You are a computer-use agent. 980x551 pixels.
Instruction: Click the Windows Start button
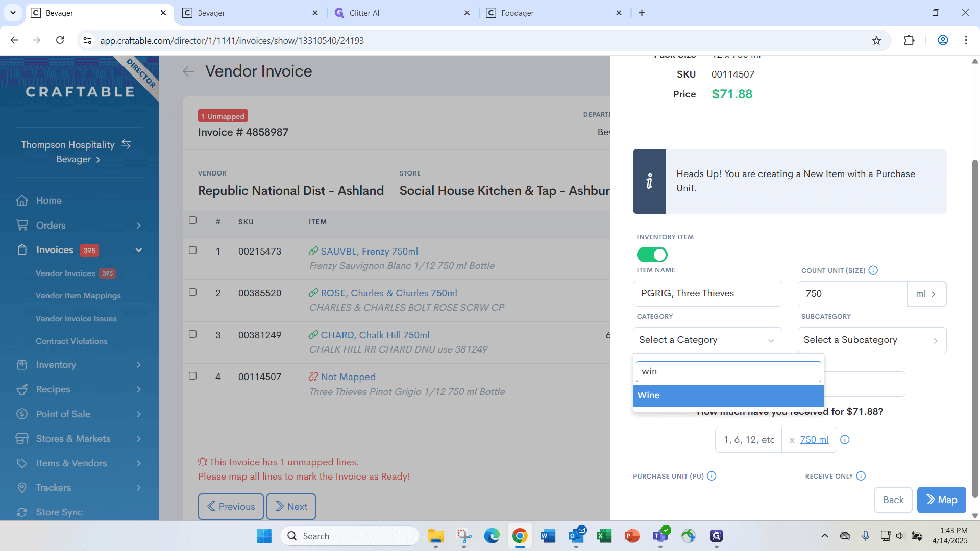(x=264, y=536)
